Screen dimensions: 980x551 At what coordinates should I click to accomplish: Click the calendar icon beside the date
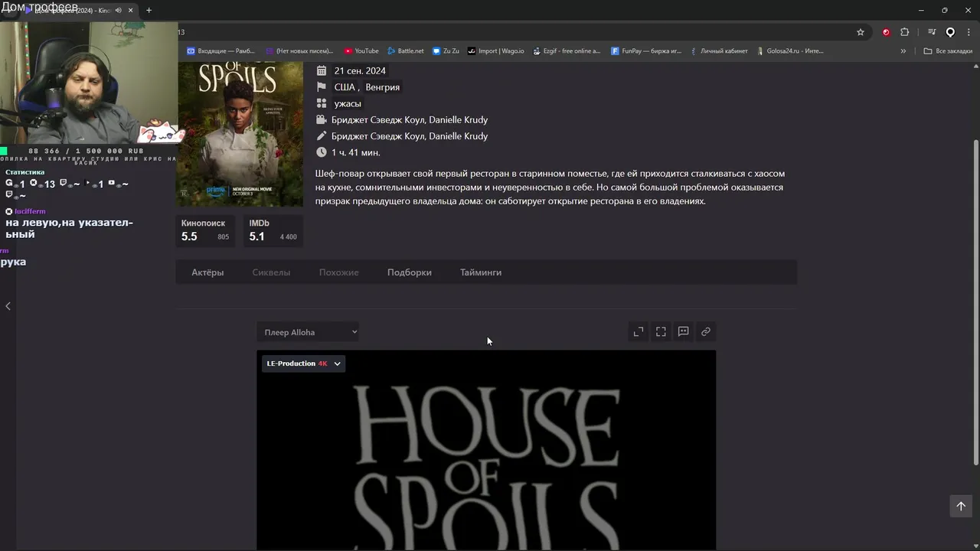(322, 70)
